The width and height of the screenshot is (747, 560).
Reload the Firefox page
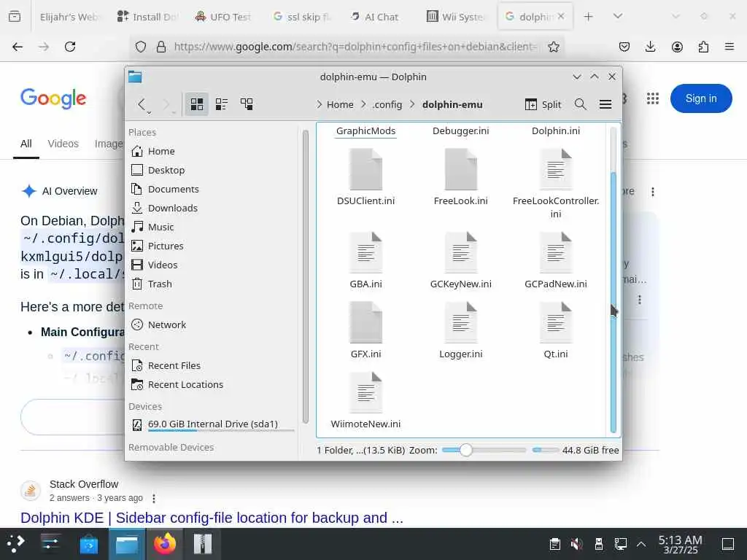pyautogui.click(x=70, y=47)
